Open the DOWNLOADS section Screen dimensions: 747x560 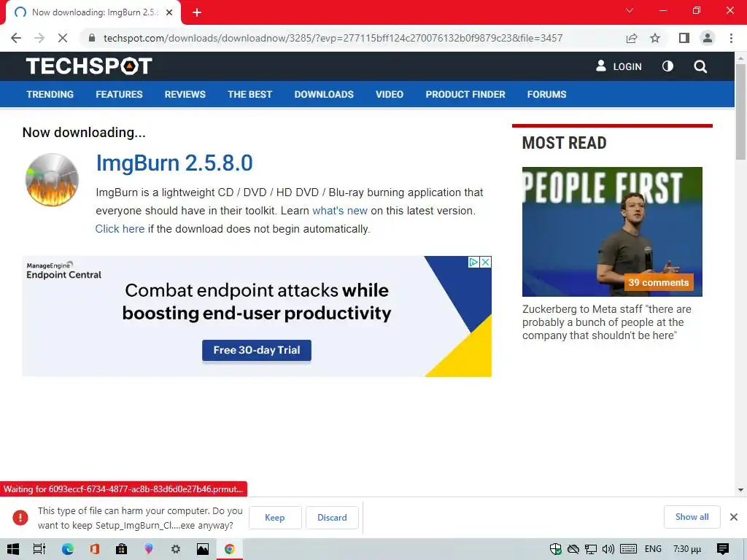click(x=324, y=94)
